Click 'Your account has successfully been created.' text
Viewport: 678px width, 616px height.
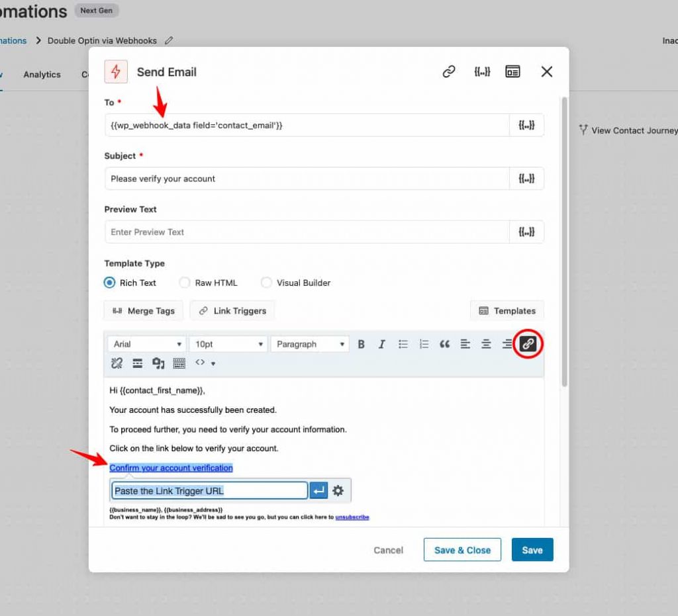coord(193,410)
